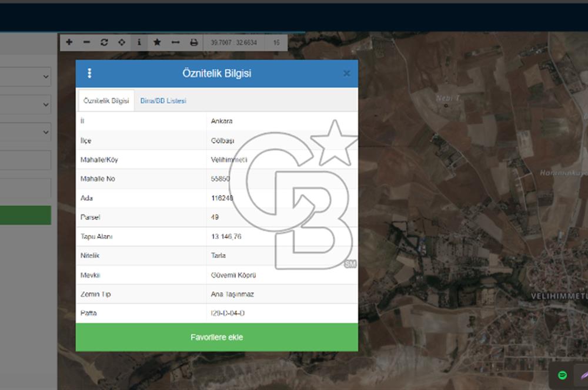588x390 pixels.
Task: Close the Öznitelik Bilgisi dialog
Action: click(346, 73)
